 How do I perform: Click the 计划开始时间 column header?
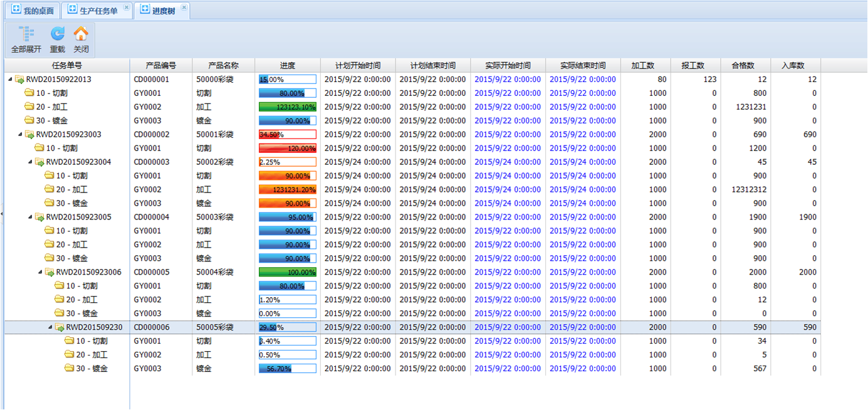tap(357, 65)
